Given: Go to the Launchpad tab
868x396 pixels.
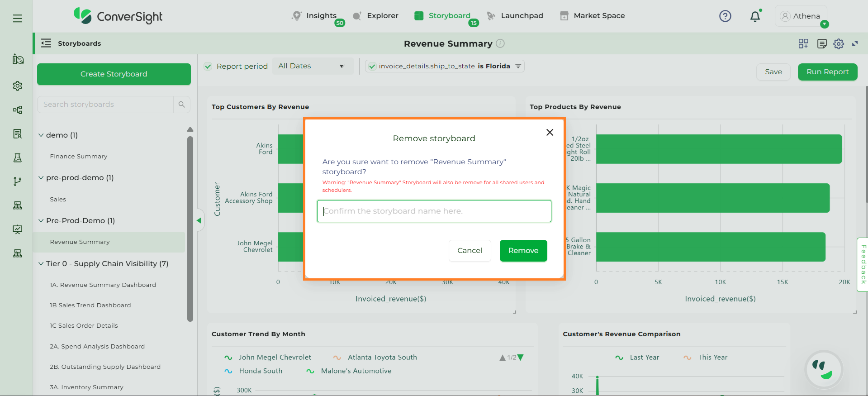Looking at the screenshot, I should (x=515, y=16).
